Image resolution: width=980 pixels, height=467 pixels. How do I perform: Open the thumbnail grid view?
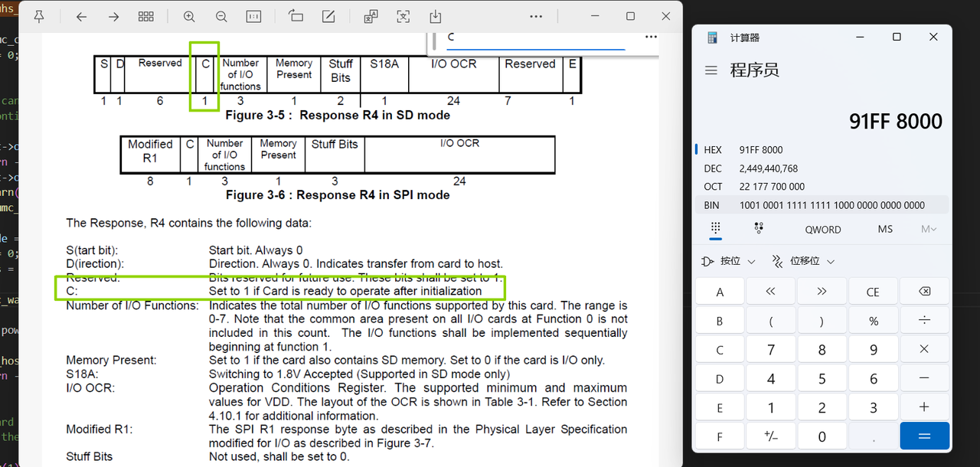click(145, 17)
